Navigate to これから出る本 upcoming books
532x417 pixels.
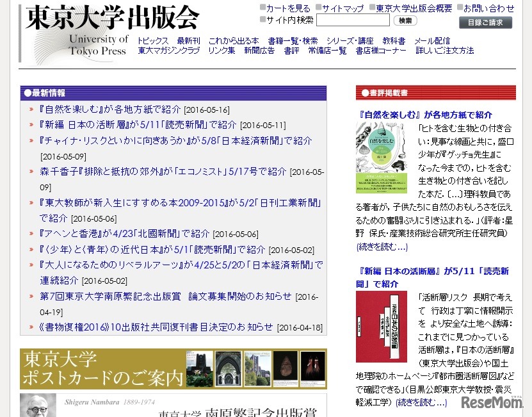(227, 40)
